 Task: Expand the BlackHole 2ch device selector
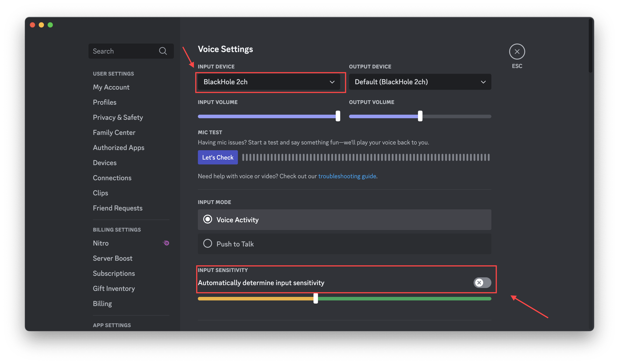tap(270, 82)
